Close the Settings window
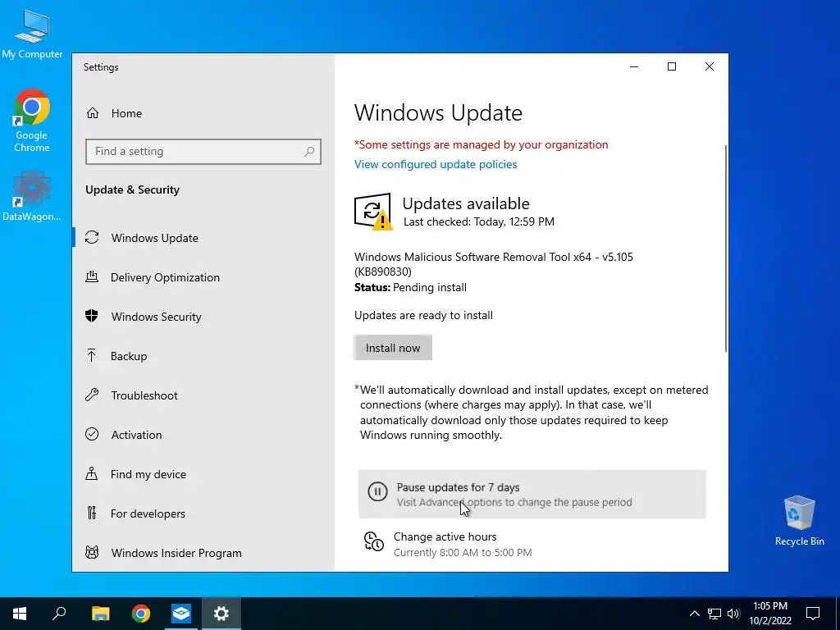Image resolution: width=840 pixels, height=630 pixels. [x=710, y=66]
